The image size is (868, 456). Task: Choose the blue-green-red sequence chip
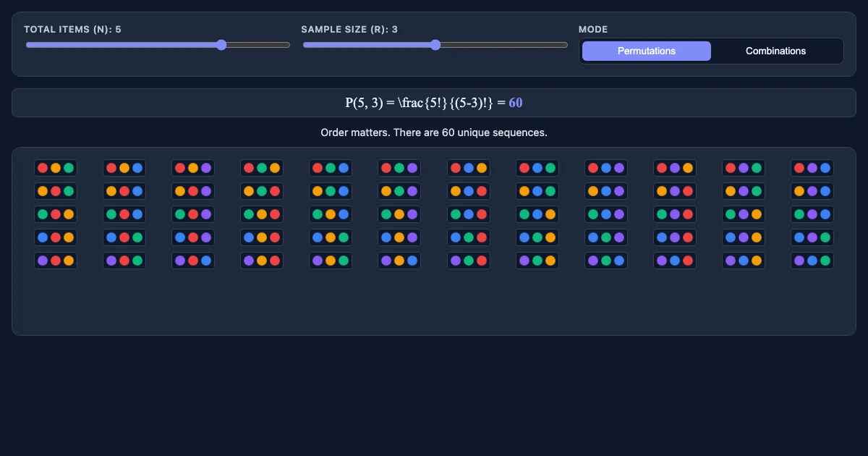pos(469,237)
